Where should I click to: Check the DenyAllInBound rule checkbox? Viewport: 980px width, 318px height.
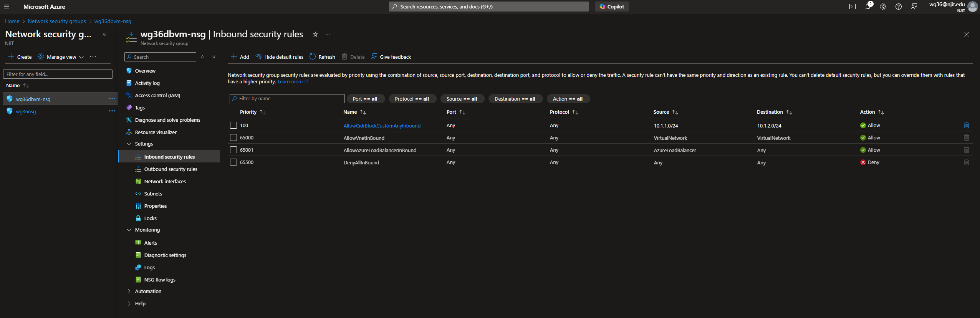tap(233, 162)
